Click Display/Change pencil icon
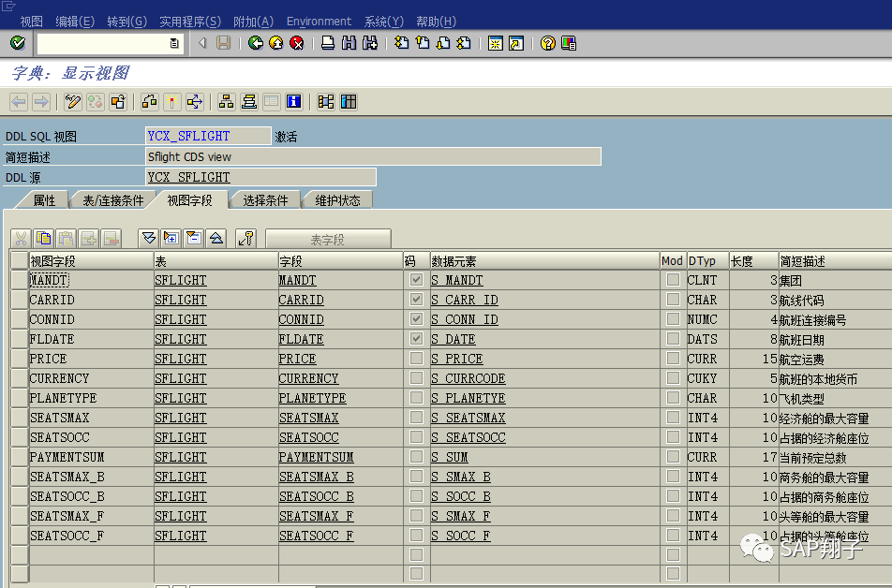 point(72,102)
